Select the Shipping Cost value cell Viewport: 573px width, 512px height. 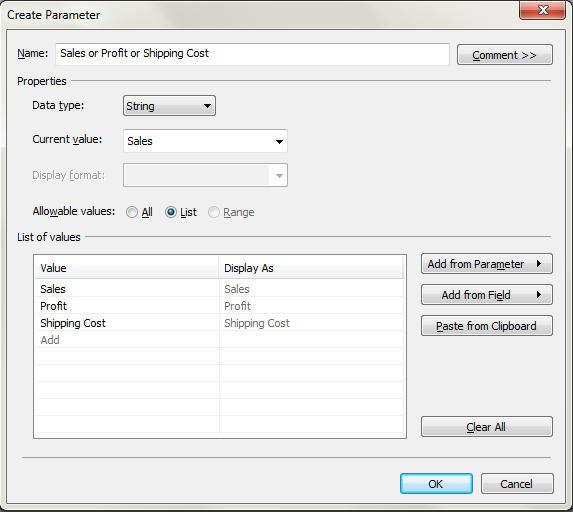click(127, 323)
